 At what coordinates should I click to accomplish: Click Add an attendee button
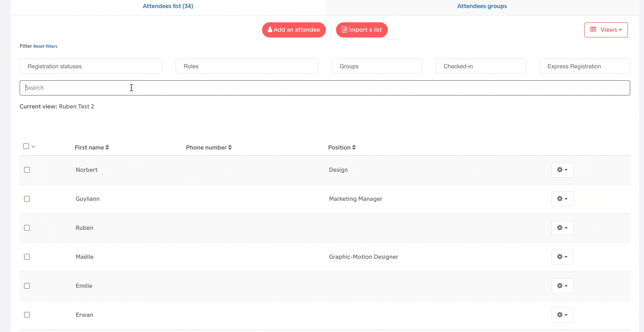click(x=294, y=30)
